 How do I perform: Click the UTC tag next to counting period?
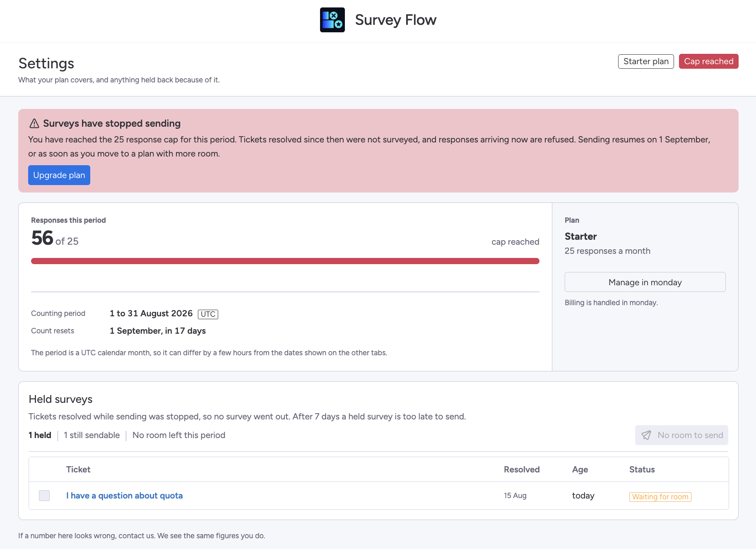(x=208, y=314)
